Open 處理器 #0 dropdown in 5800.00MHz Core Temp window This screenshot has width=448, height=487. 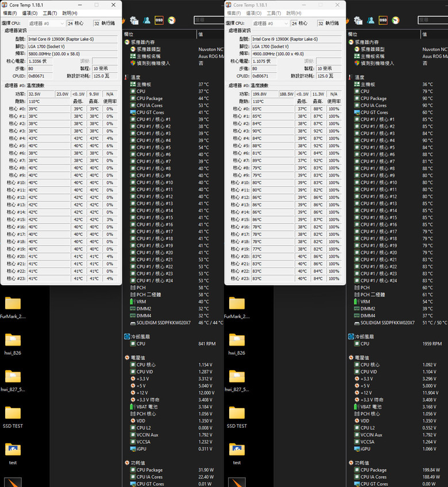[46, 24]
